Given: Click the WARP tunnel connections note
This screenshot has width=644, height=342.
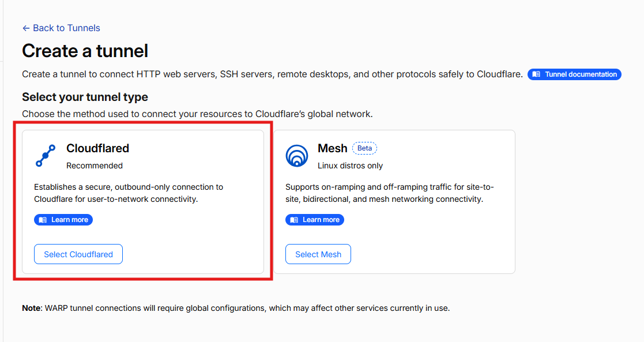Looking at the screenshot, I should pyautogui.click(x=236, y=309).
